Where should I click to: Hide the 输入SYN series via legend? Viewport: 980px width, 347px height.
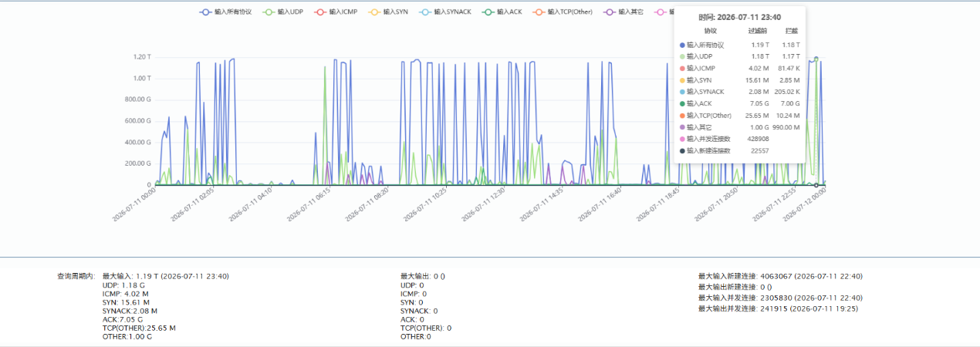[389, 12]
